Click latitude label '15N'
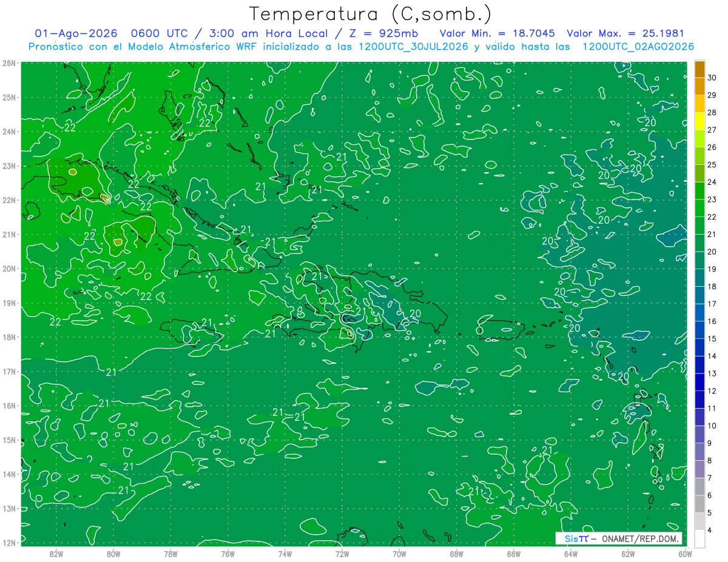The image size is (728, 562). pos(9,440)
